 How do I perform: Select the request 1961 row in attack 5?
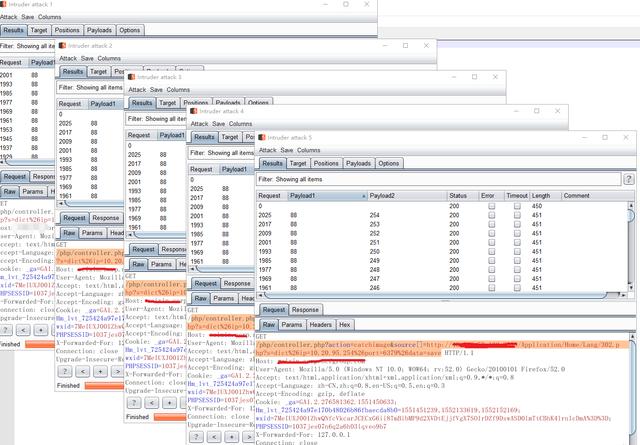442,287
